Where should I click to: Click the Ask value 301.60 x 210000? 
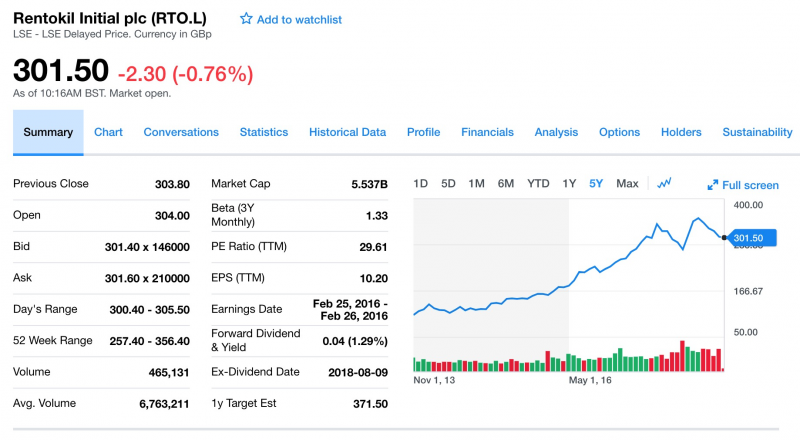147,279
